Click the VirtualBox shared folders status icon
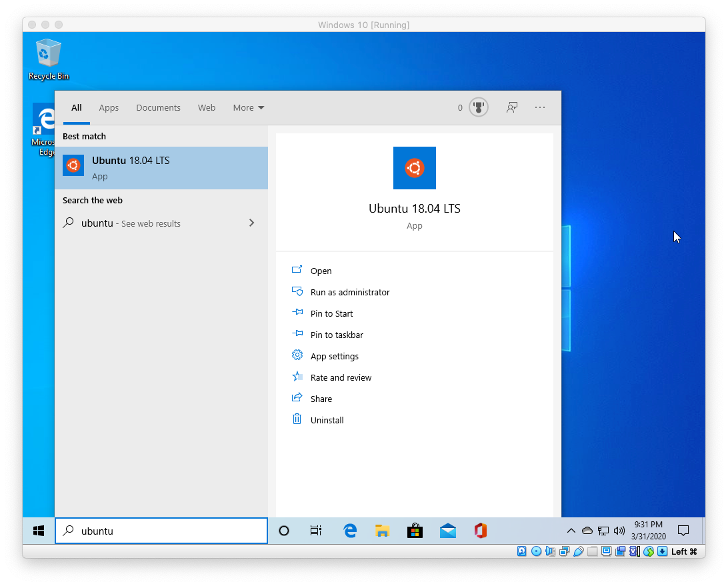728x586 pixels. pos(593,551)
